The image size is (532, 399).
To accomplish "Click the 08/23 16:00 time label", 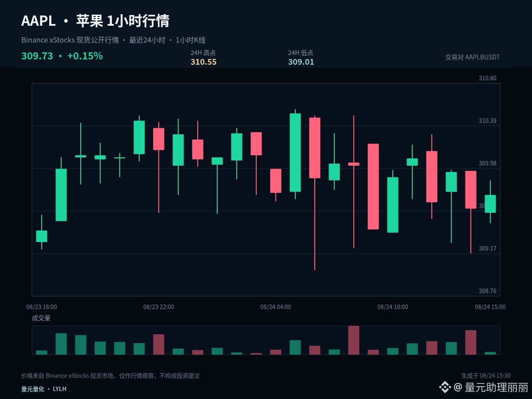I will pos(42,307).
